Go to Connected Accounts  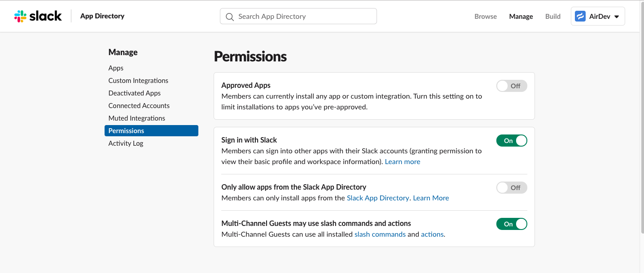click(x=139, y=106)
